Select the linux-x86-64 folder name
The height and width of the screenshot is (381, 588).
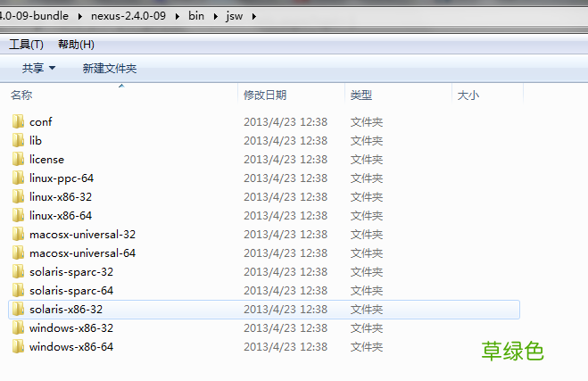(61, 216)
